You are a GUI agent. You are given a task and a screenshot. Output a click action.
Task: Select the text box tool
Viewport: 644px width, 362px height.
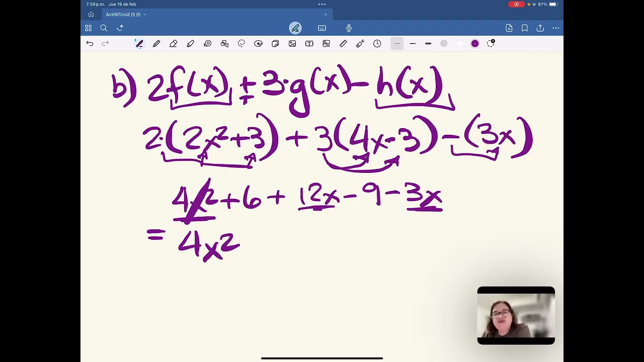click(x=309, y=44)
